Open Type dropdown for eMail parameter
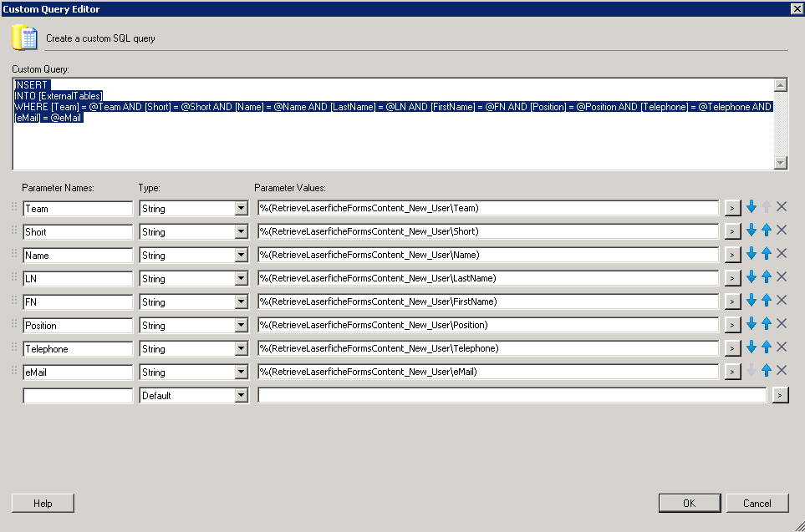The width and height of the screenshot is (805, 532). [x=242, y=372]
